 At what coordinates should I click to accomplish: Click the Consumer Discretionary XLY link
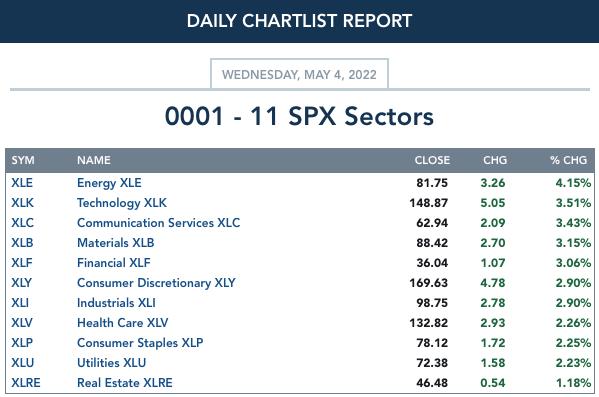[156, 283]
